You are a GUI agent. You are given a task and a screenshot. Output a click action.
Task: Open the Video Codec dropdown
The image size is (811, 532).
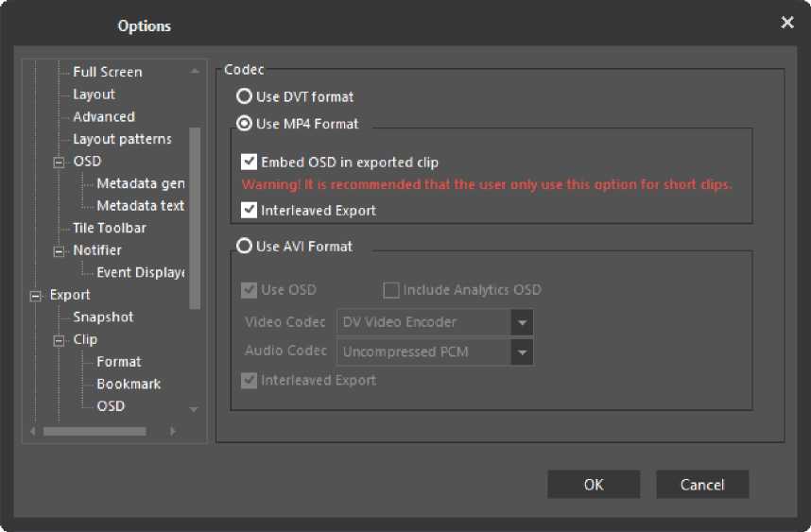(x=521, y=322)
